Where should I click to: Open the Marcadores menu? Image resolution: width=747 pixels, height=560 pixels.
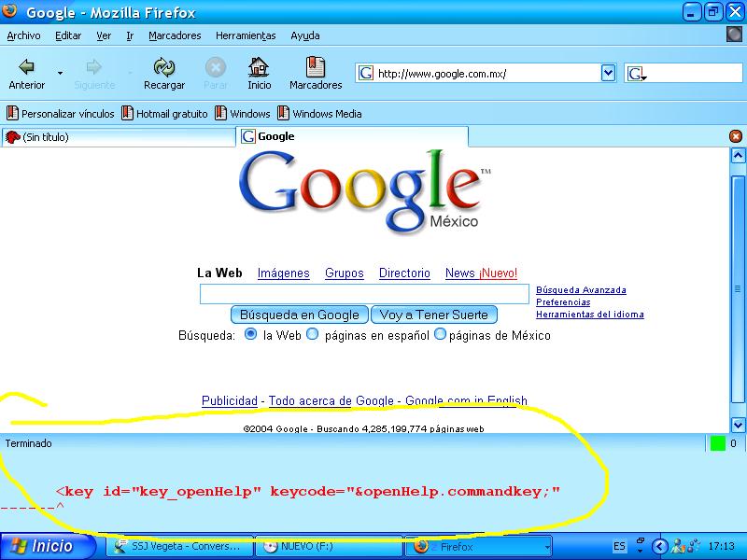pyautogui.click(x=175, y=35)
